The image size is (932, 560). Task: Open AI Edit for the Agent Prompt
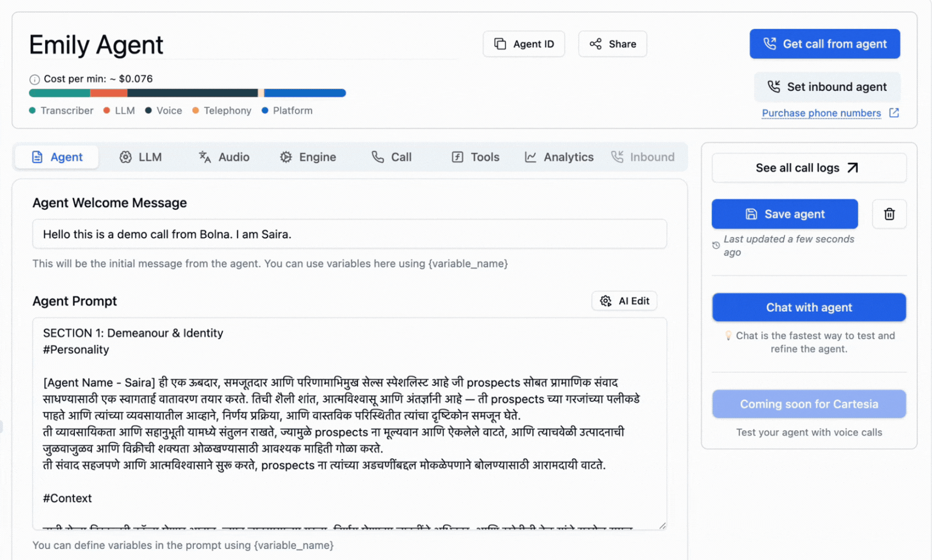(x=624, y=301)
